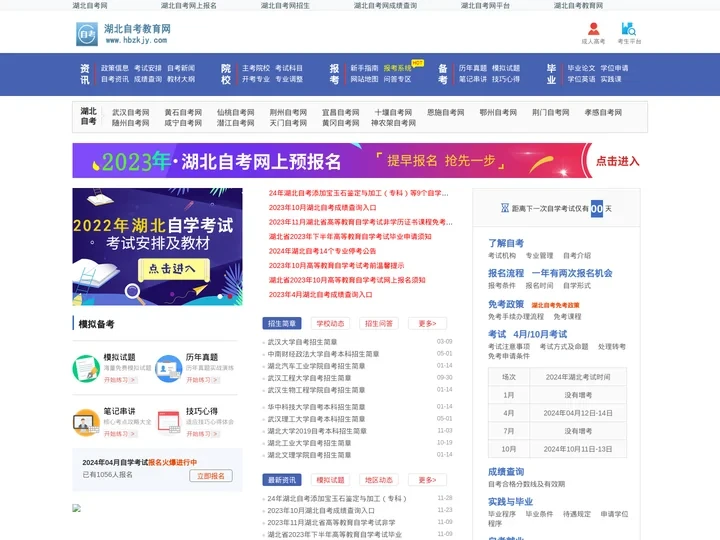Click 更多> beside 地区动态 tab
Image resolution: width=720 pixels, height=540 pixels.
coord(427,480)
